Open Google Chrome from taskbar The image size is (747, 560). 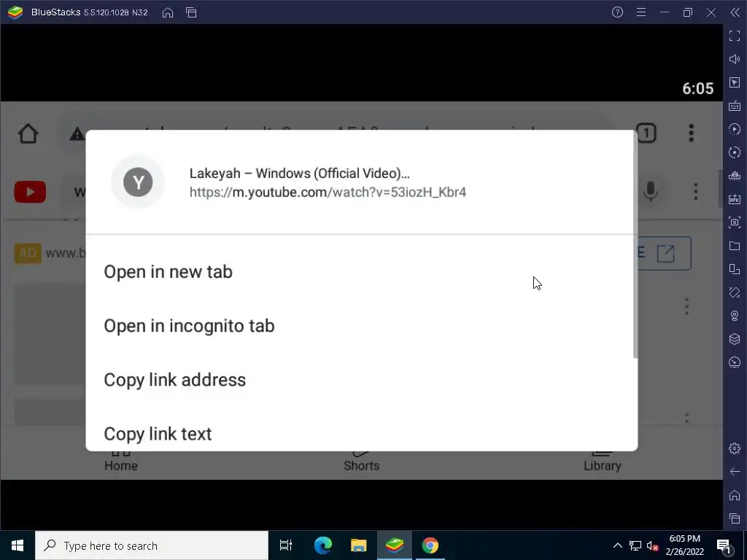click(x=430, y=545)
